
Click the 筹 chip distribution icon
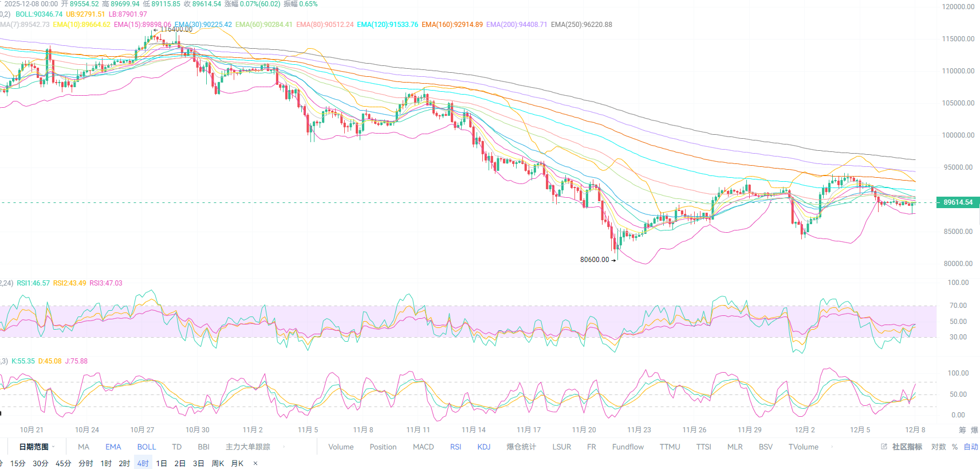point(962,430)
